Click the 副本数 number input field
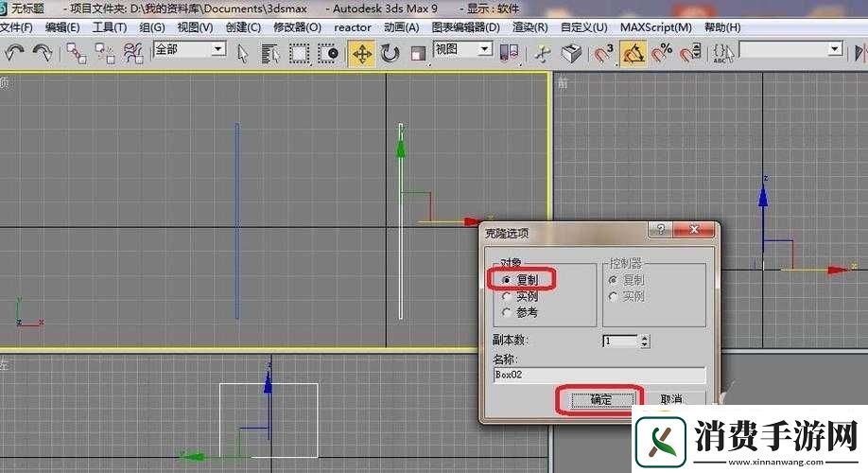Image resolution: width=868 pixels, height=473 pixels. 620,342
